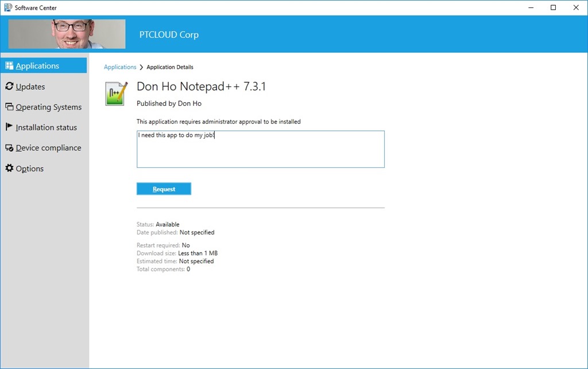Viewport: 588px width, 369px height.
Task: Click the Device compliance shield icon
Action: [9, 148]
